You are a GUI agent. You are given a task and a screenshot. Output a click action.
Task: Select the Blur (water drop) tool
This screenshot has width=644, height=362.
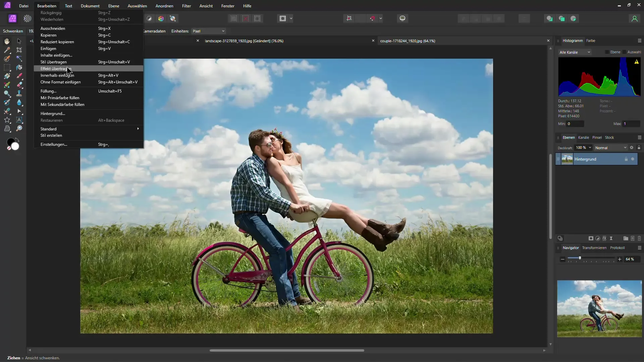(19, 102)
